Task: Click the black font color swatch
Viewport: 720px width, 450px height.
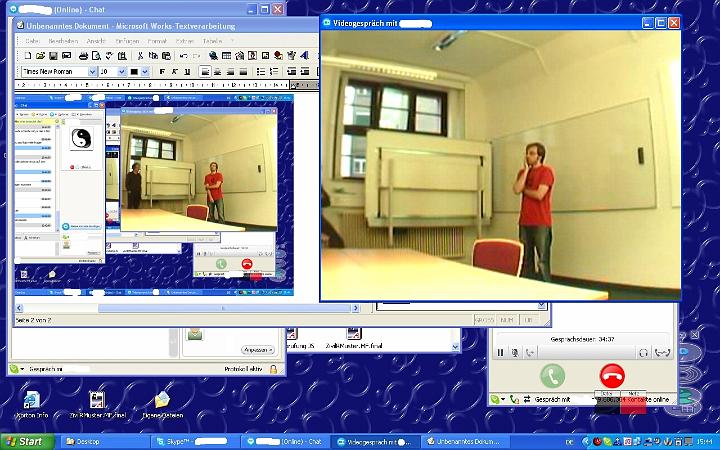Action: coord(134,72)
